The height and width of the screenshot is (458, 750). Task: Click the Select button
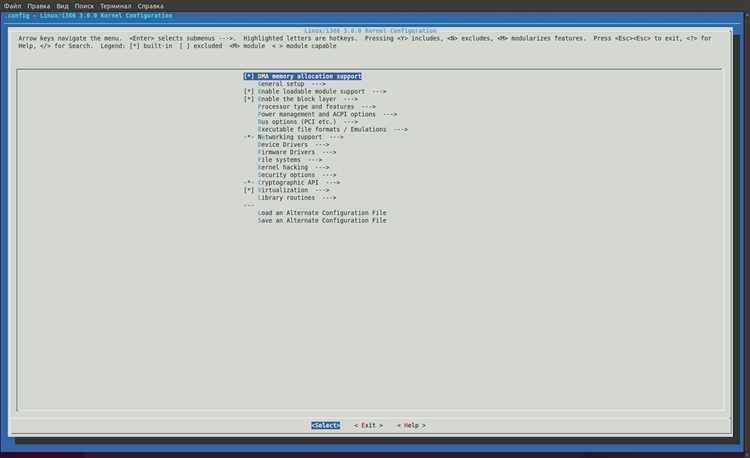(326, 425)
